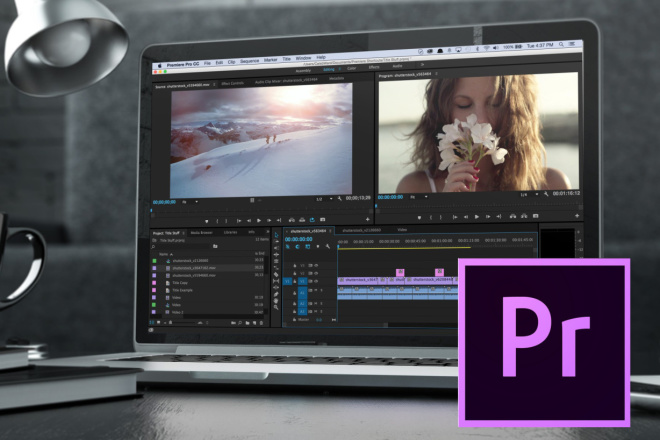Image resolution: width=660 pixels, height=440 pixels.
Task: Open the Marker menu
Action: 271,60
